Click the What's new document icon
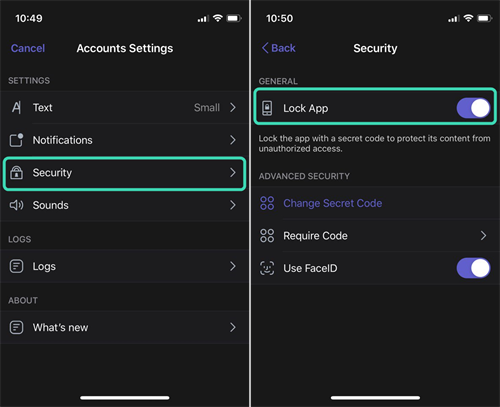 (x=16, y=327)
